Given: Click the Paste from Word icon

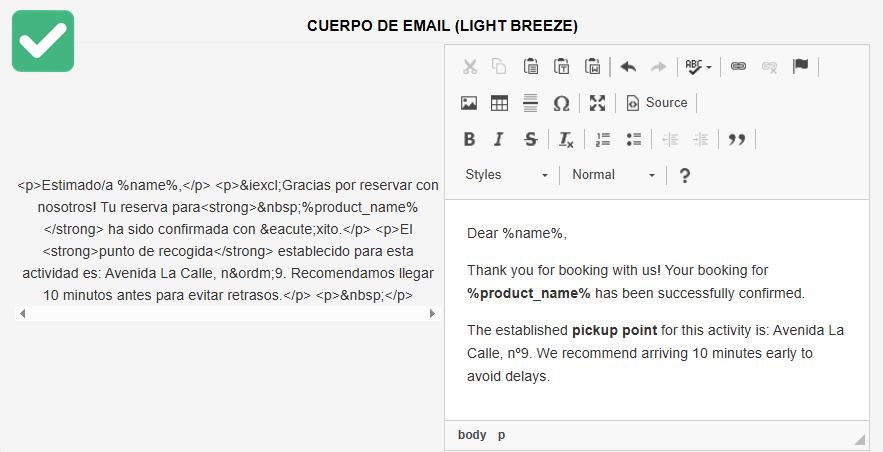Looking at the screenshot, I should point(592,66).
